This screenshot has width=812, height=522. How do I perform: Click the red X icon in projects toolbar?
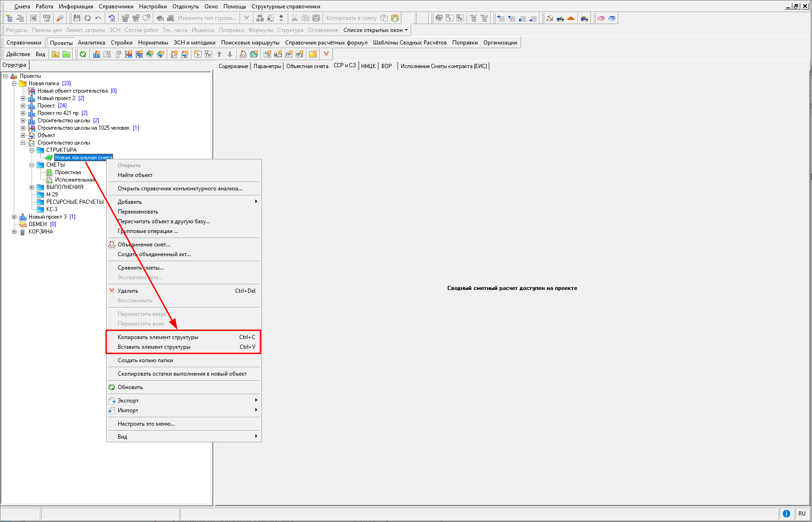pyautogui.click(x=326, y=54)
